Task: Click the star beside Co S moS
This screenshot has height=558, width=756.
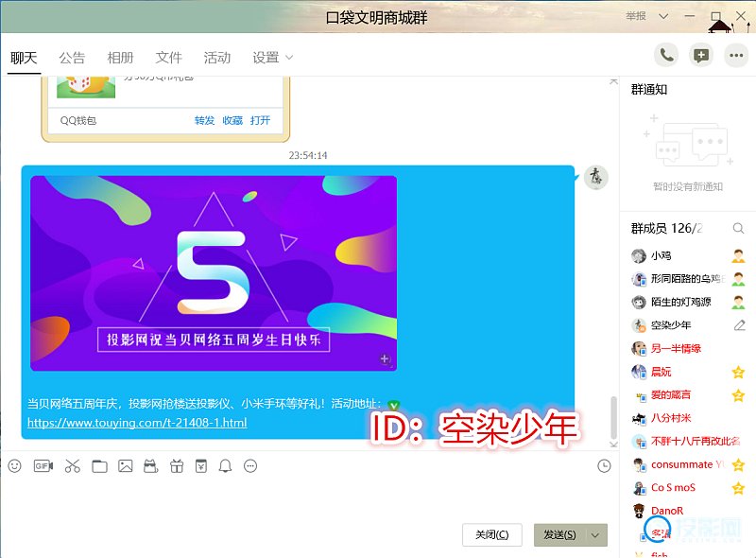Action: tap(738, 488)
